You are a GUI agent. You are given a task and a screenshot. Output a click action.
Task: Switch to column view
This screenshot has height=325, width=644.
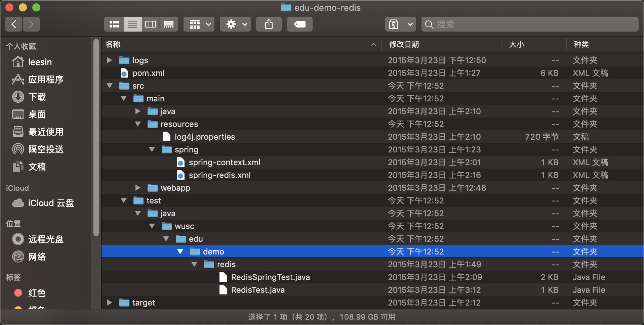[151, 24]
